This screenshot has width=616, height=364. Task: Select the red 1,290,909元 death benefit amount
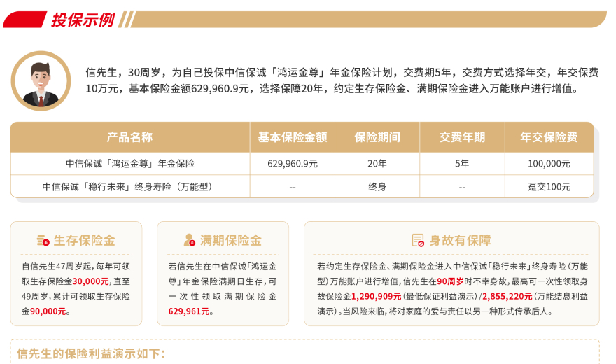tap(377, 297)
